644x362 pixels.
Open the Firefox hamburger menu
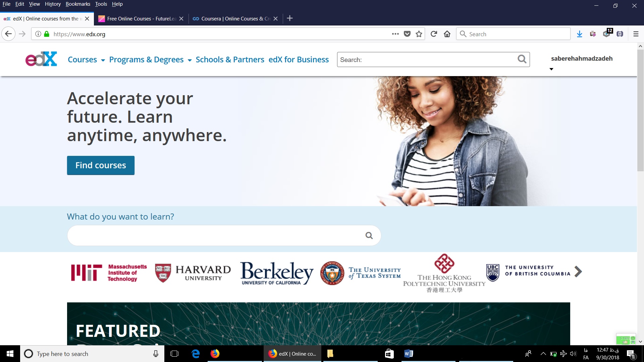[636, 34]
